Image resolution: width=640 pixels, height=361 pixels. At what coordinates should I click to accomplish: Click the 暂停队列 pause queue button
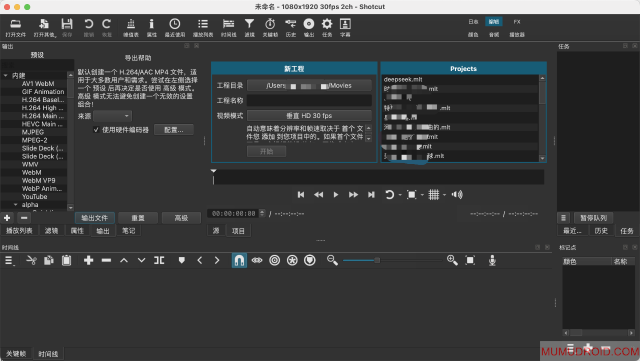pos(593,218)
